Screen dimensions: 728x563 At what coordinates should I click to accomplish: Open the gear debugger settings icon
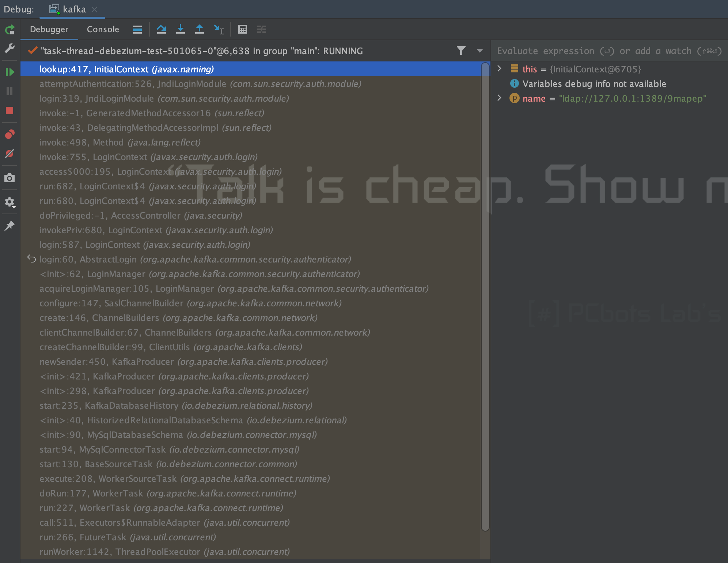coord(10,202)
